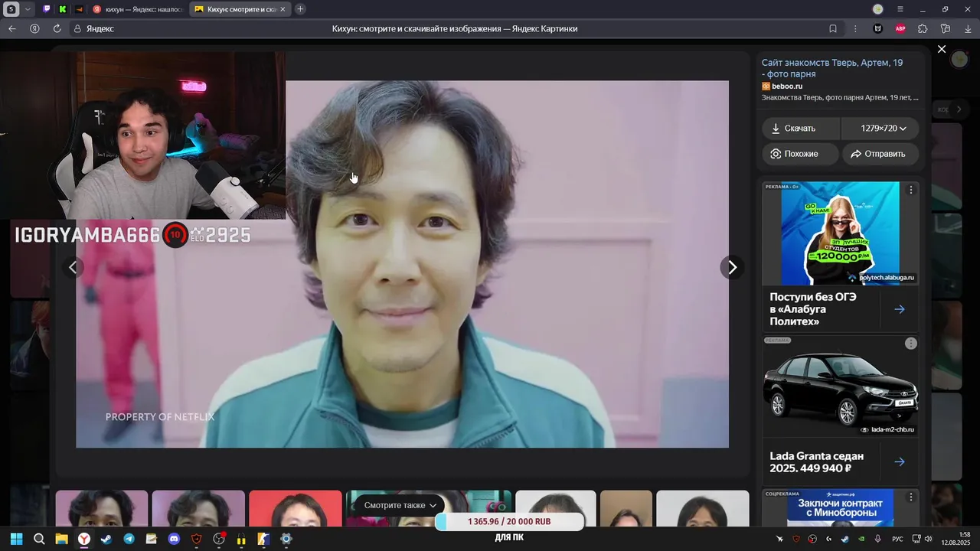This screenshot has width=980, height=551.
Task: Bookmark this page using bookmark icon
Action: (x=833, y=28)
